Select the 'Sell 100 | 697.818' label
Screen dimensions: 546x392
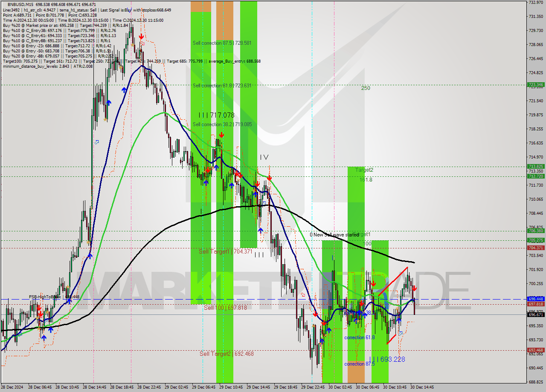225,308
